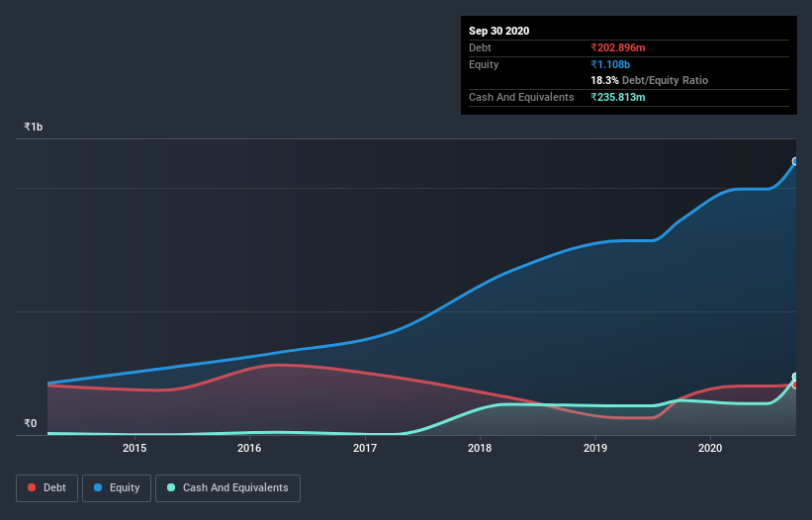Viewport: 812px width, 520px height.
Task: Toggle Cash And Equivalents legend button
Action: coord(227,488)
